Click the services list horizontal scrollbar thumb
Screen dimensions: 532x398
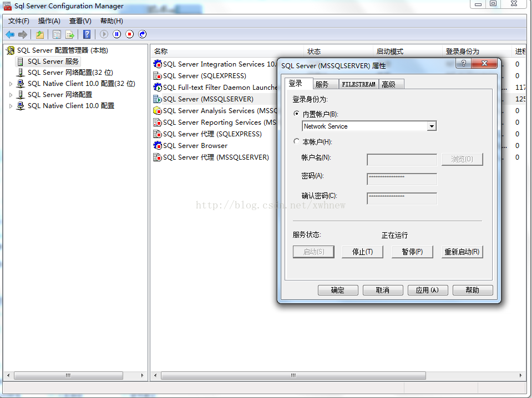293,375
